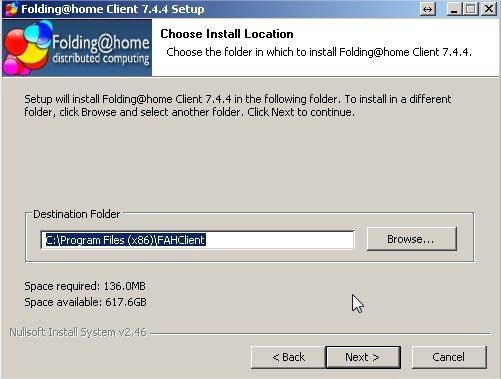This screenshot has width=501, height=379.
Task: Go back with the < Back button
Action: point(288,357)
